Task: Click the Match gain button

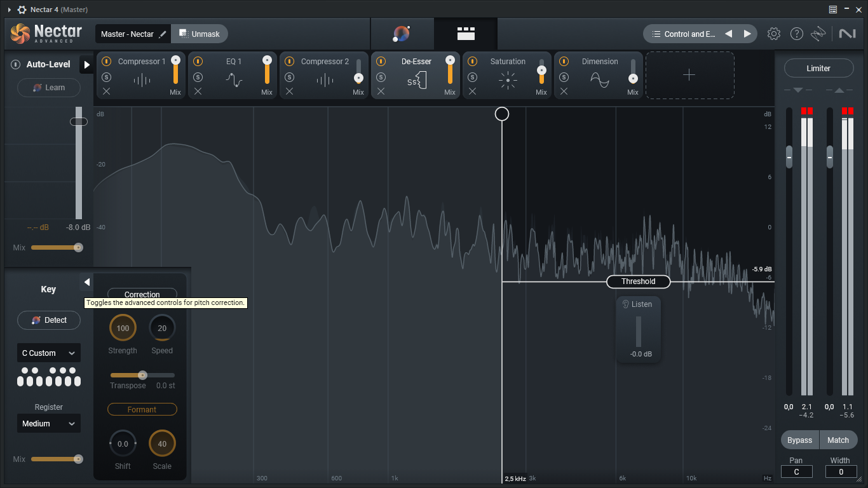Action: click(x=838, y=440)
